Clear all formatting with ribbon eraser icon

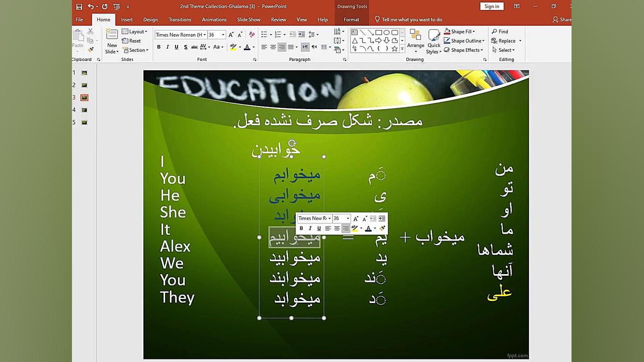(252, 35)
